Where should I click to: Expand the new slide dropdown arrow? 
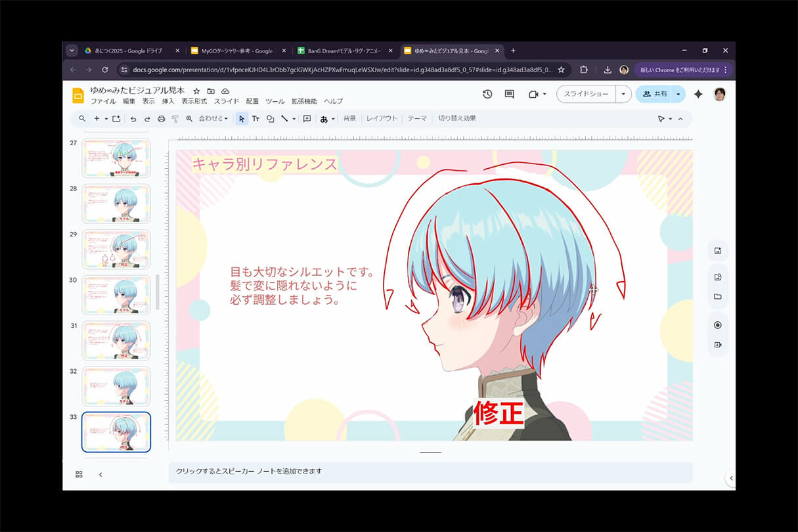(x=105, y=118)
